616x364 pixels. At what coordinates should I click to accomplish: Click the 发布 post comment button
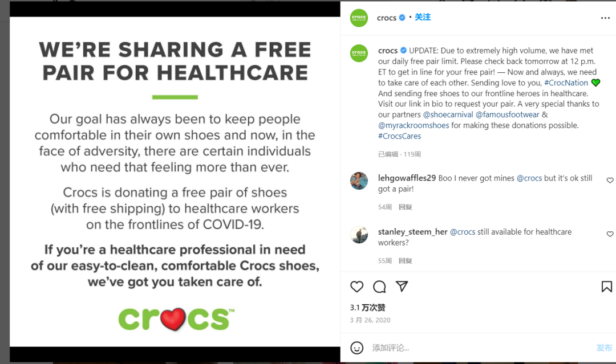(x=604, y=347)
